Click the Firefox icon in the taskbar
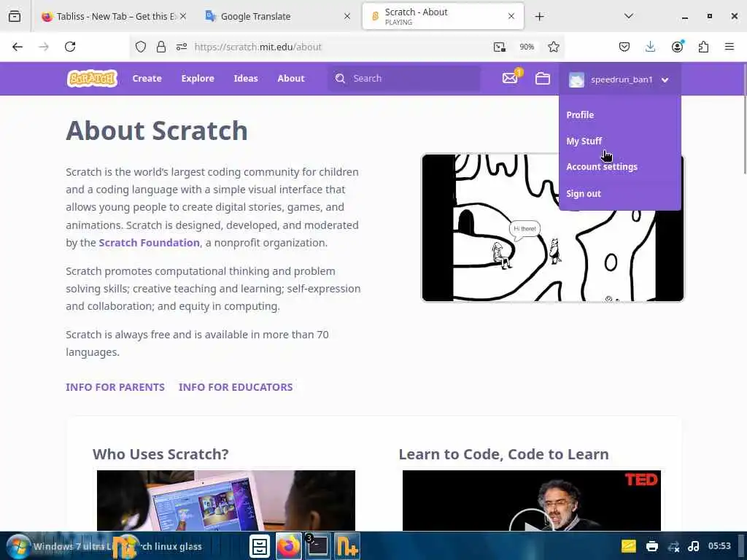Image resolution: width=747 pixels, height=560 pixels. (x=288, y=546)
